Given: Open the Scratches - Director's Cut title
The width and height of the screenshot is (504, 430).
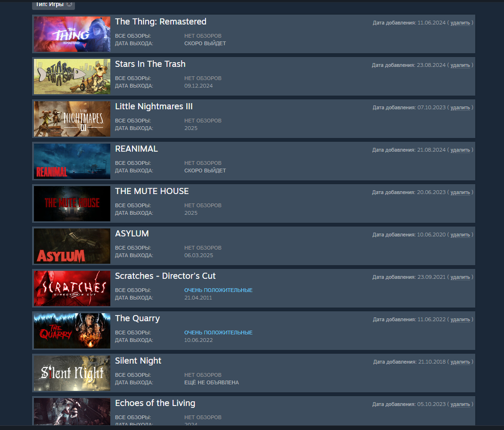Looking at the screenshot, I should pyautogui.click(x=165, y=276).
